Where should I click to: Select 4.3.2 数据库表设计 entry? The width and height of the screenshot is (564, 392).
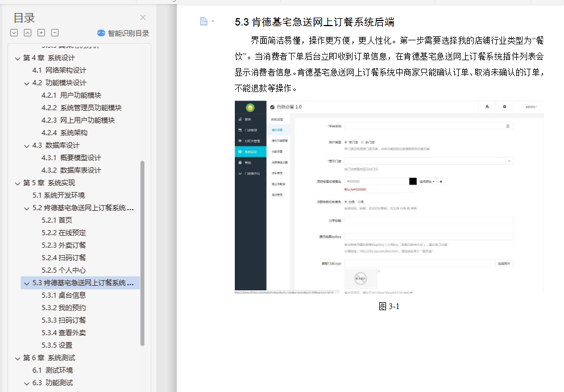click(x=71, y=170)
